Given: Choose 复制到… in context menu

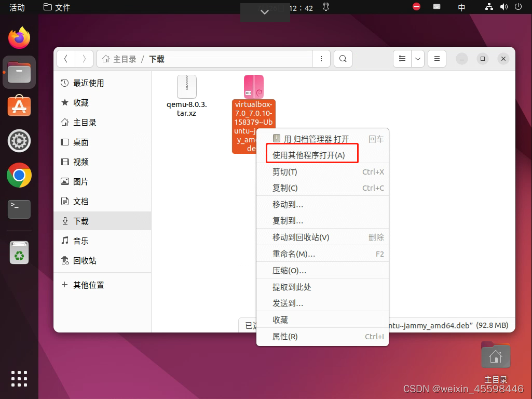Looking at the screenshot, I should click(x=322, y=221).
